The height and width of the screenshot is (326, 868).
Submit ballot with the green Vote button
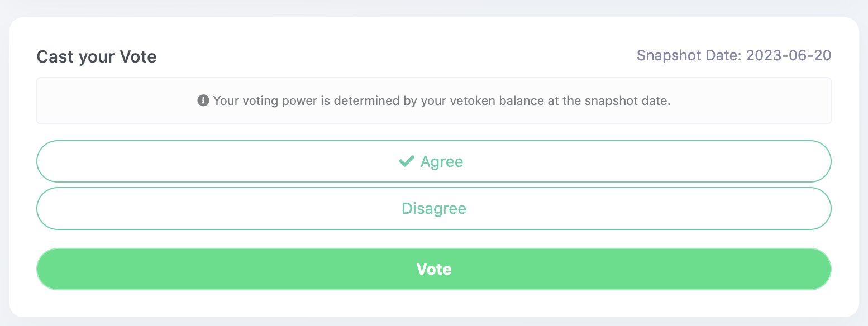pos(434,269)
